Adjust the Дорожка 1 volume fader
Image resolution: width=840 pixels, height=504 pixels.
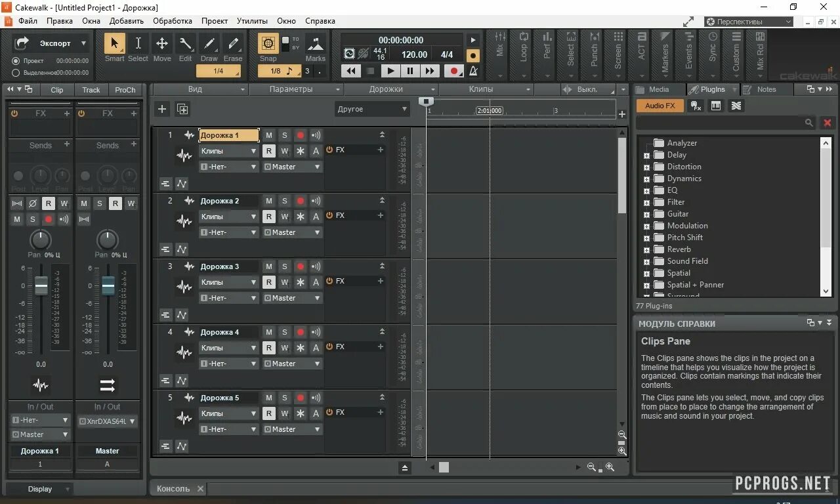point(41,286)
